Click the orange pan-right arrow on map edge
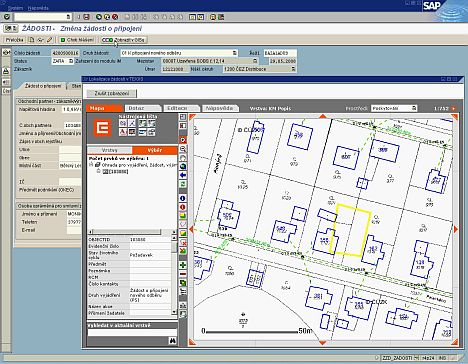468x364 pixels. [x=456, y=229]
